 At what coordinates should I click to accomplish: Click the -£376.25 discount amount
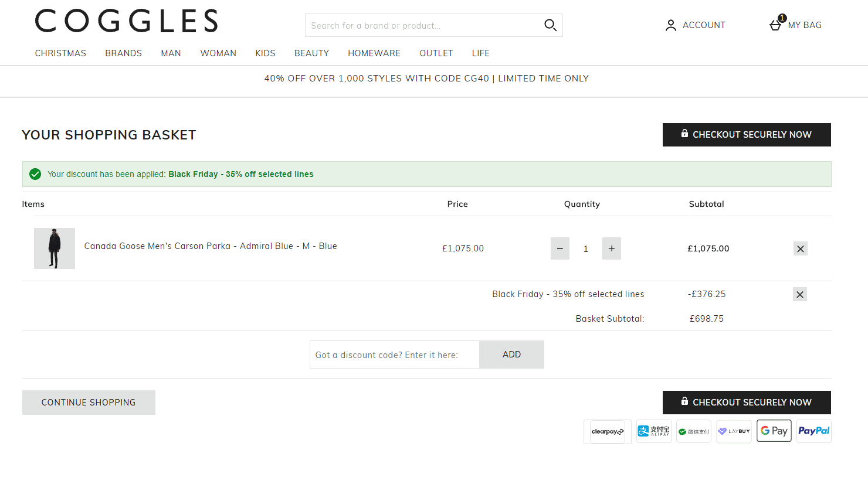pos(707,294)
